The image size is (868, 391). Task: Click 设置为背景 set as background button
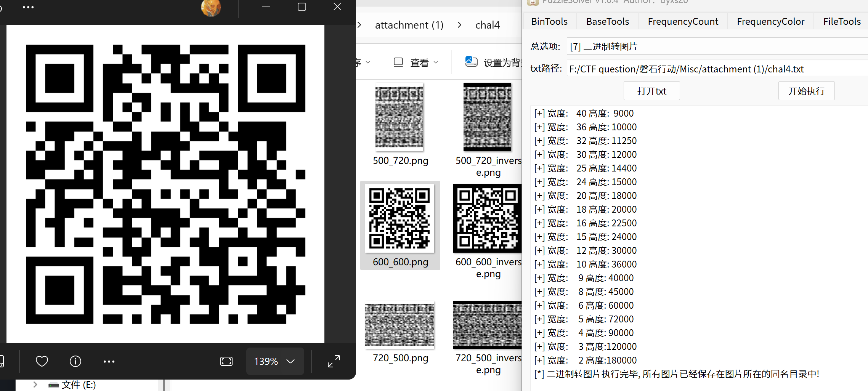point(493,62)
